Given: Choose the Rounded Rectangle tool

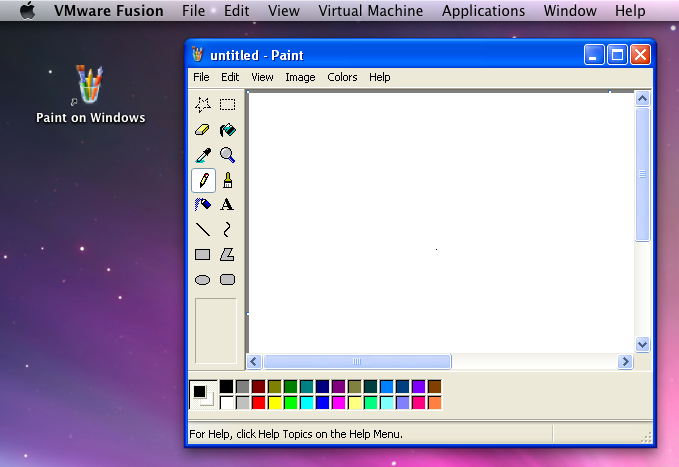Looking at the screenshot, I should point(227,280).
